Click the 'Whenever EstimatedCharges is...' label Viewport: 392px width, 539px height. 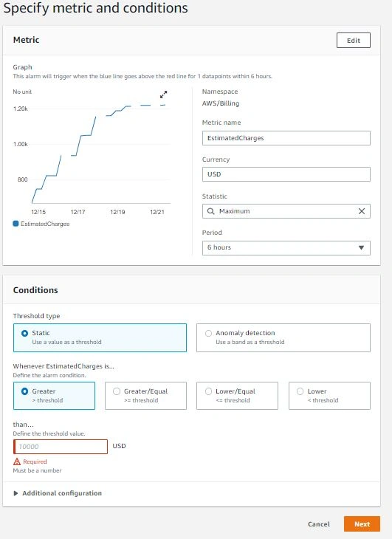click(x=63, y=366)
